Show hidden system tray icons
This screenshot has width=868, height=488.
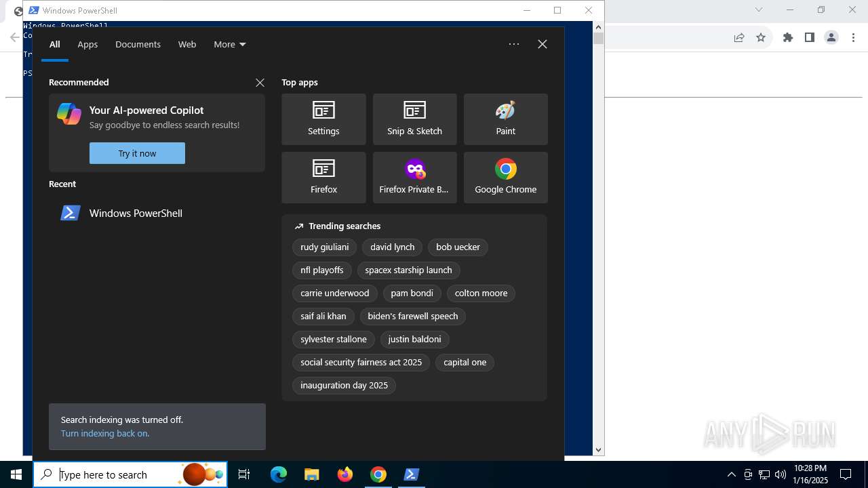[731, 474]
